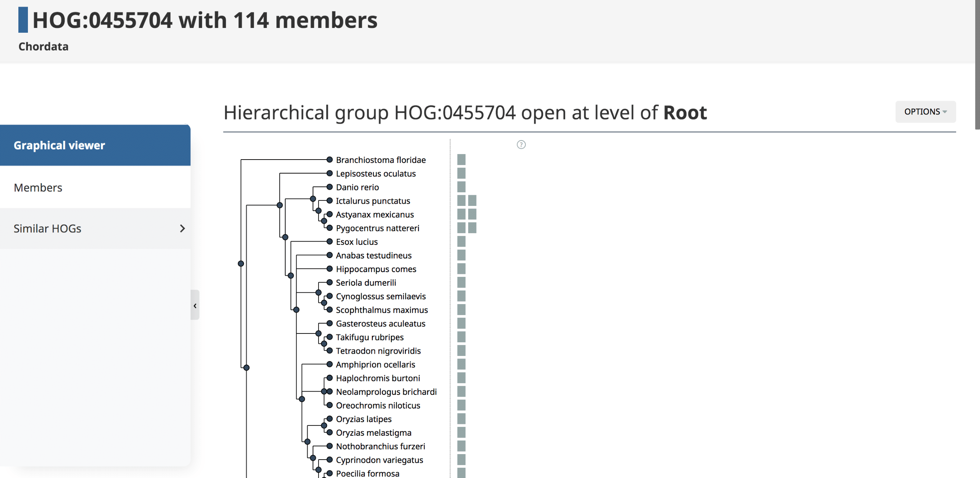This screenshot has height=478, width=980.
Task: Collapse the sidebar with the arrow handle
Action: pyautogui.click(x=195, y=306)
